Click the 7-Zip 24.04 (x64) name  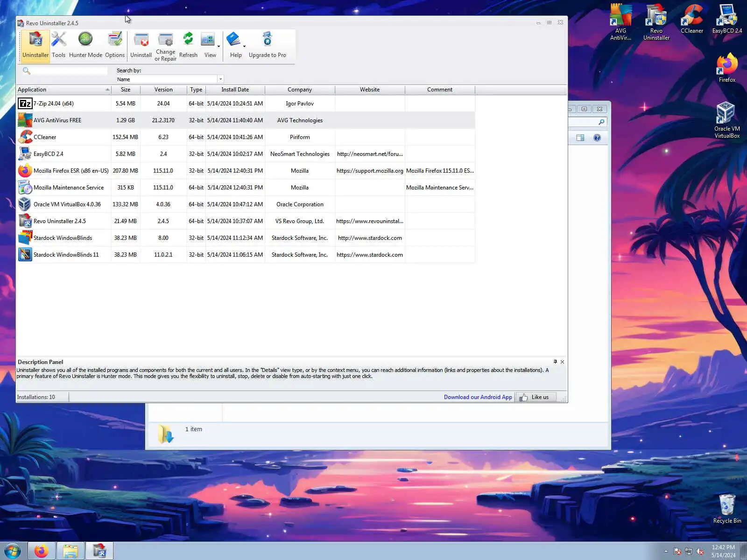53,104
